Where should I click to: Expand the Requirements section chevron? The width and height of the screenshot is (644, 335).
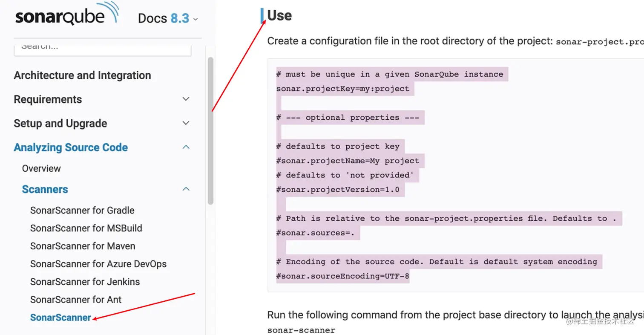point(186,99)
